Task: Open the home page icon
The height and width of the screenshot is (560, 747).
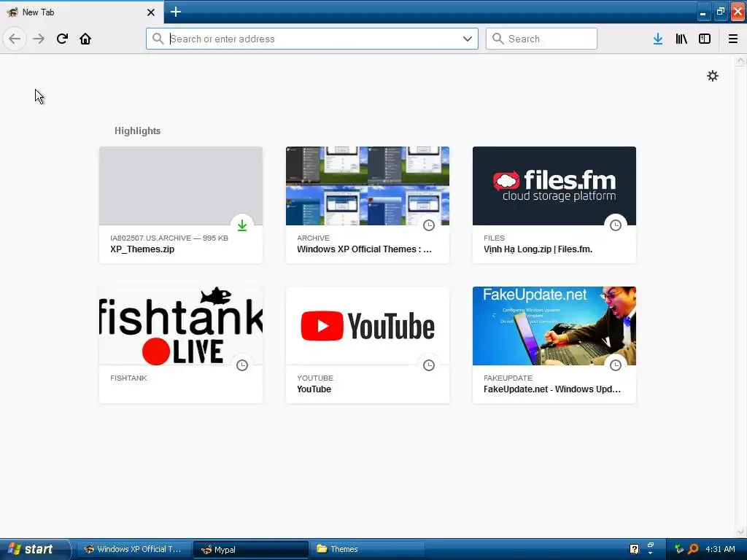Action: (85, 39)
